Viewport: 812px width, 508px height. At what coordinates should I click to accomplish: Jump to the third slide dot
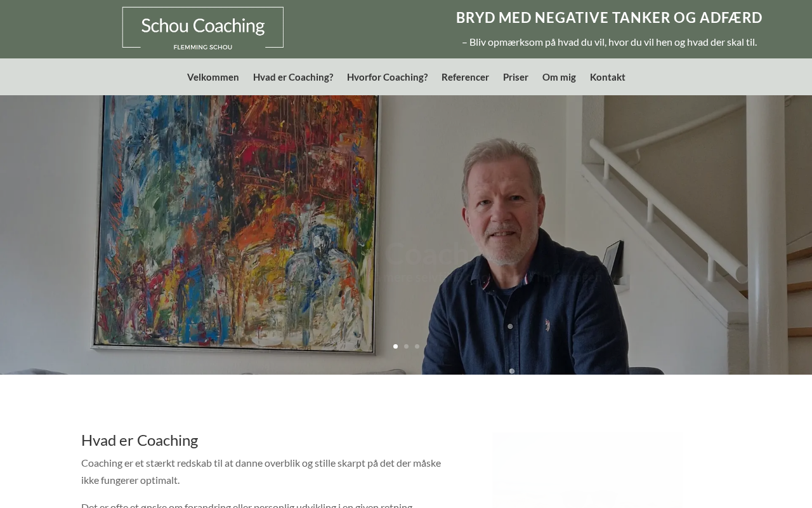click(417, 347)
